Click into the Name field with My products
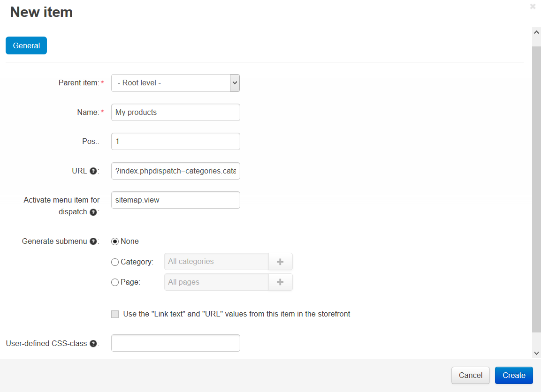Viewport: 541px width, 392px height. point(175,113)
